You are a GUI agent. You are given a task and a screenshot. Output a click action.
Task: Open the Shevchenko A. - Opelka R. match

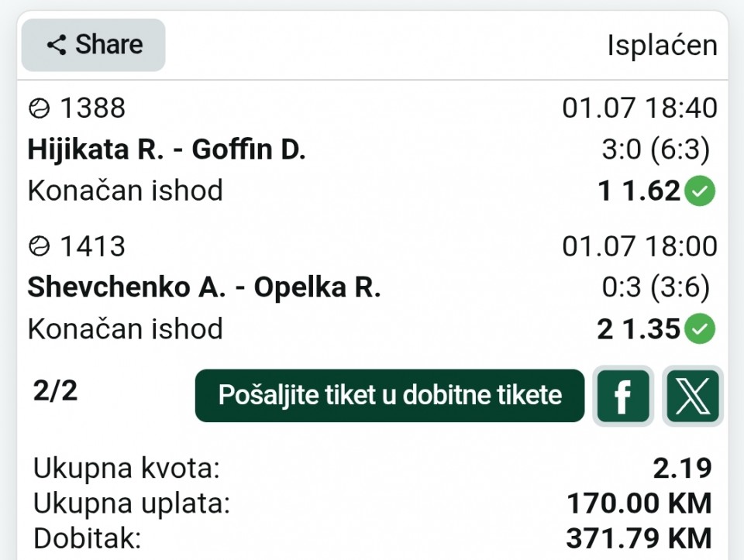pos(204,287)
